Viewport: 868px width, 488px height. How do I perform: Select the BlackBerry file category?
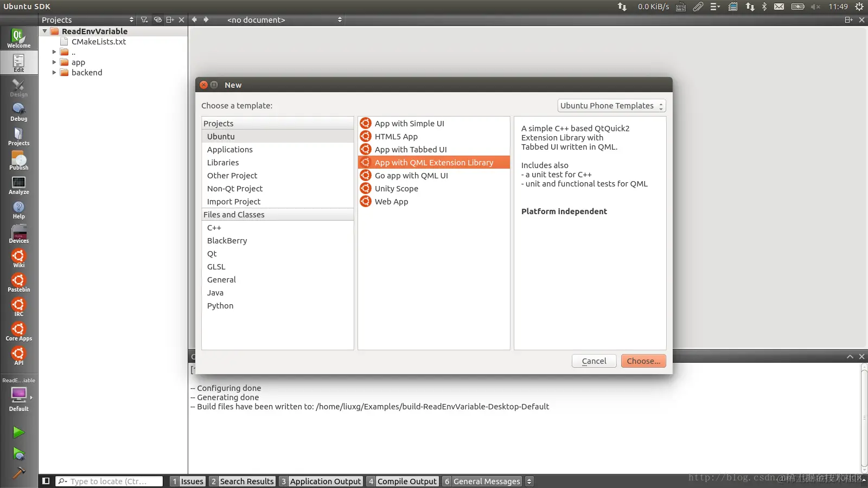tap(278, 241)
